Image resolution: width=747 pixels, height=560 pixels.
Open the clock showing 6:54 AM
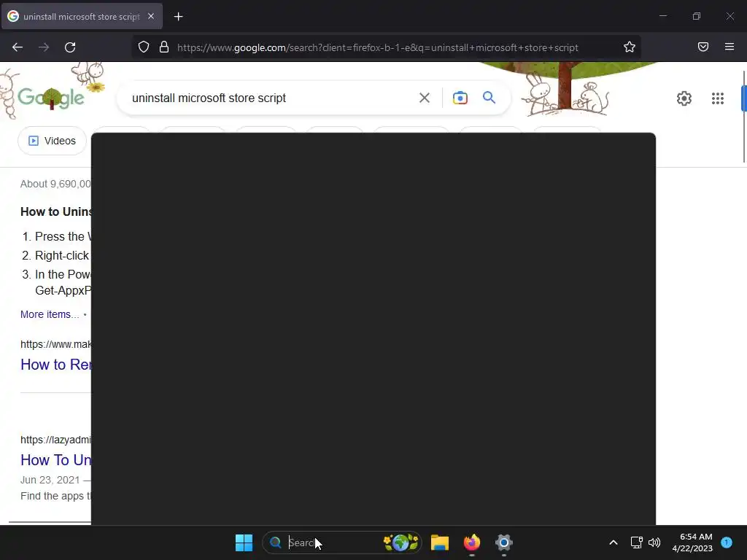(692, 542)
